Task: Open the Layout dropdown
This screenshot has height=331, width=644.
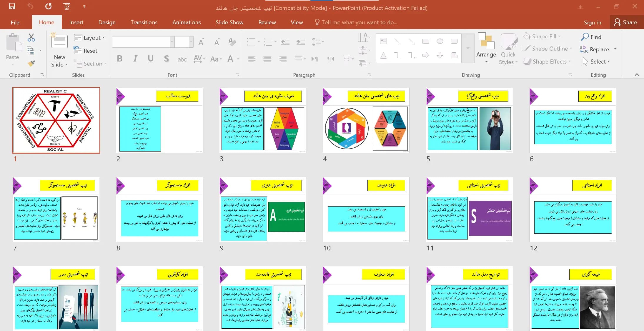Action: click(x=90, y=38)
